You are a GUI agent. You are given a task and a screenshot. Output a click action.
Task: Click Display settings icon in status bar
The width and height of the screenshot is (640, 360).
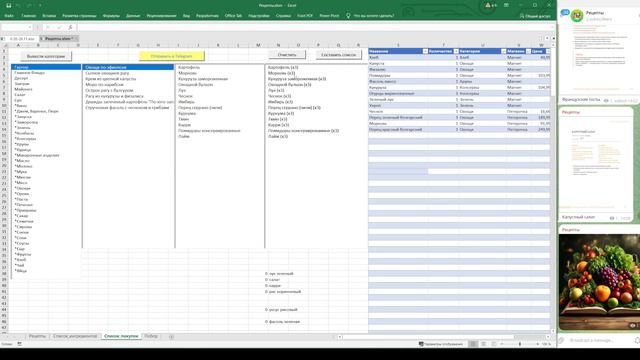[x=421, y=344]
